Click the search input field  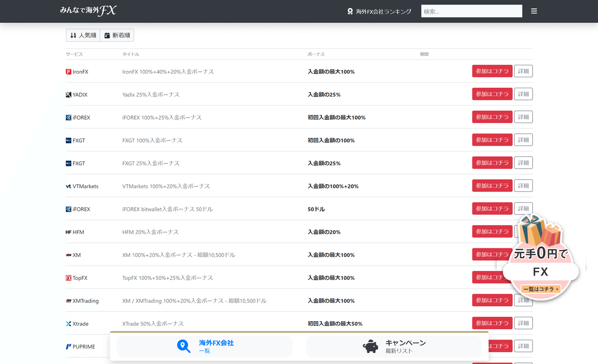click(471, 10)
